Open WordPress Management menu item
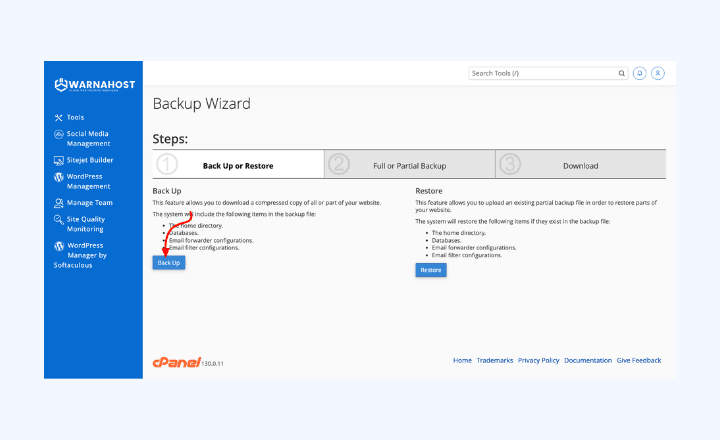The width and height of the screenshot is (720, 440). 89,181
